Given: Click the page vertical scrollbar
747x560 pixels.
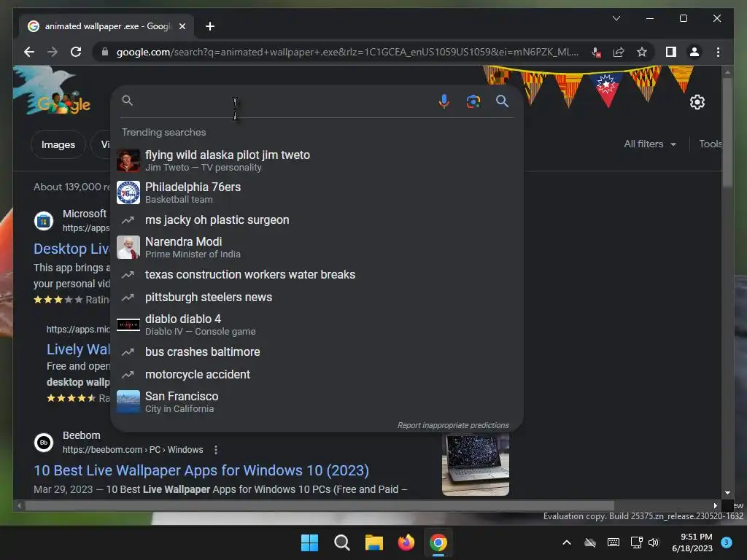Looking at the screenshot, I should [x=727, y=133].
